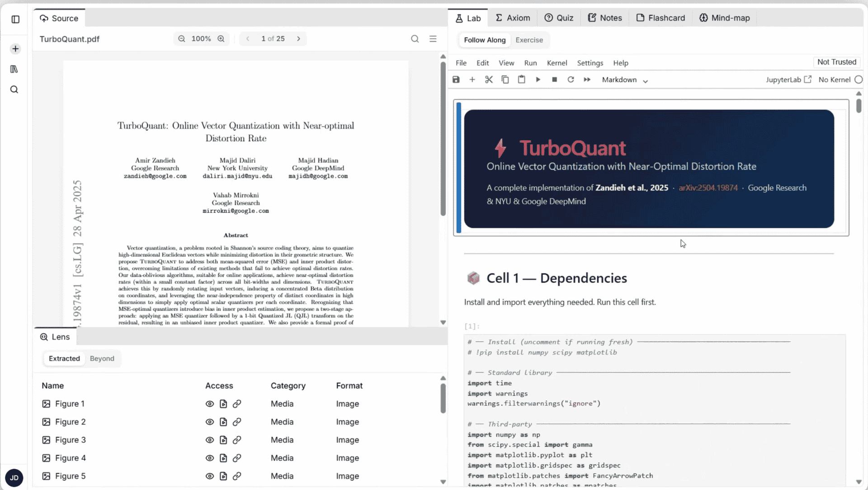Select the Beyond lens view
The height and width of the screenshot is (490, 868).
pos(102,358)
